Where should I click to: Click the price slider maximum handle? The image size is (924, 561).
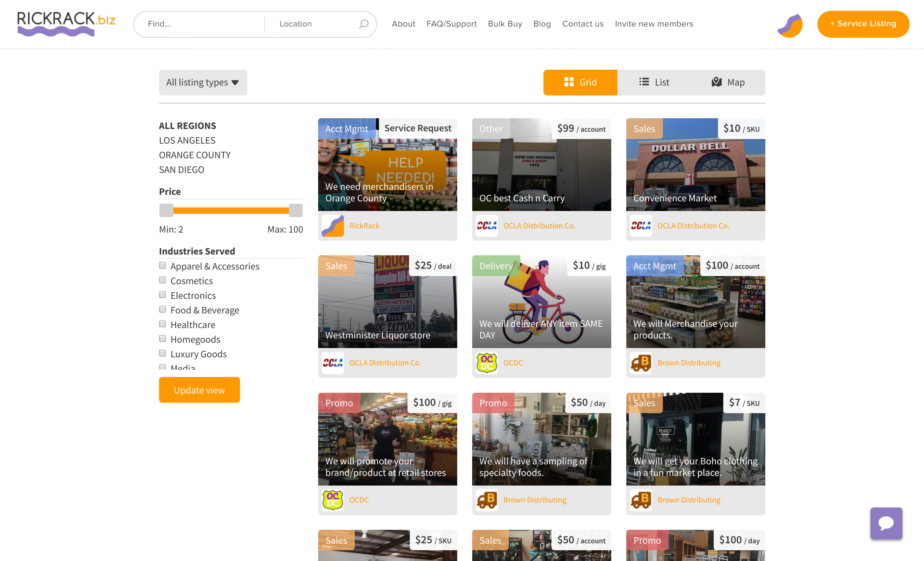[x=295, y=210]
